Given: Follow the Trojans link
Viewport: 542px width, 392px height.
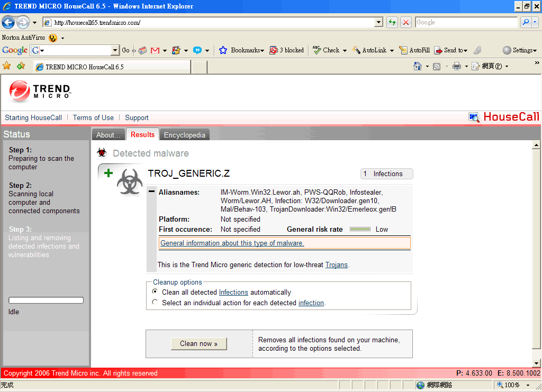Looking at the screenshot, I should coord(336,265).
